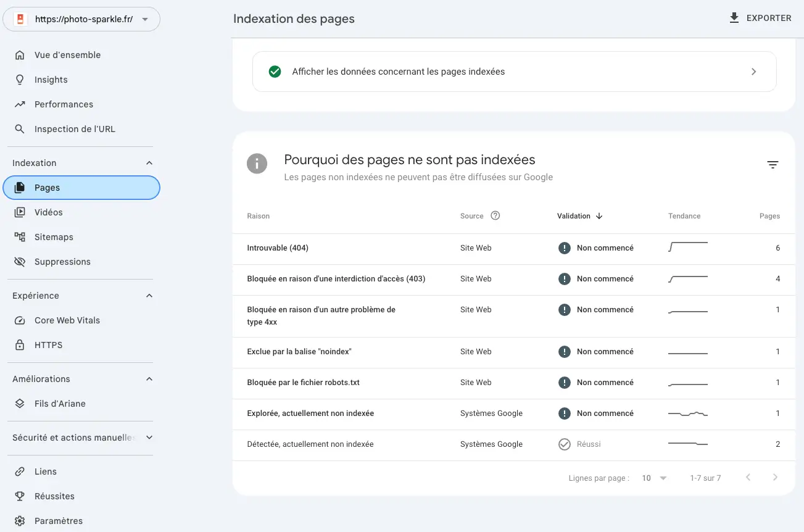
Task: Go to the next page of results
Action: (x=775, y=478)
